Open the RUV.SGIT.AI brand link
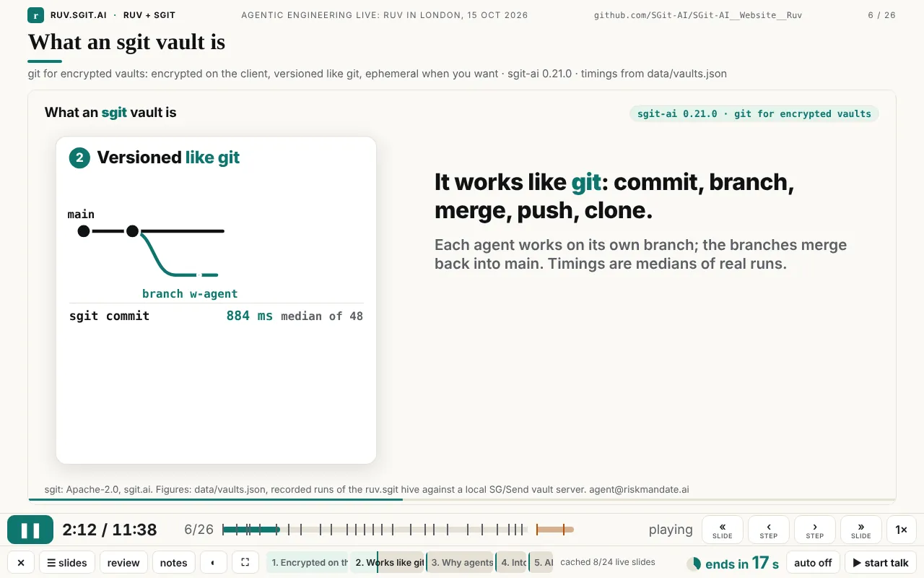Image resolution: width=924 pixels, height=578 pixels. click(x=78, y=15)
